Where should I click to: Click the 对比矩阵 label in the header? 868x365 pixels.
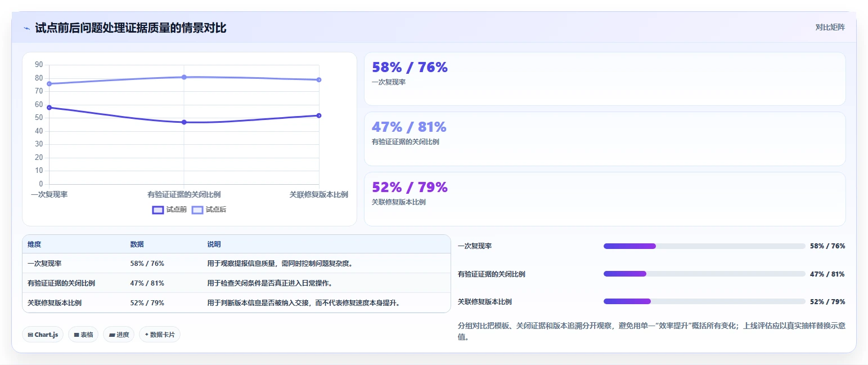pos(830,27)
